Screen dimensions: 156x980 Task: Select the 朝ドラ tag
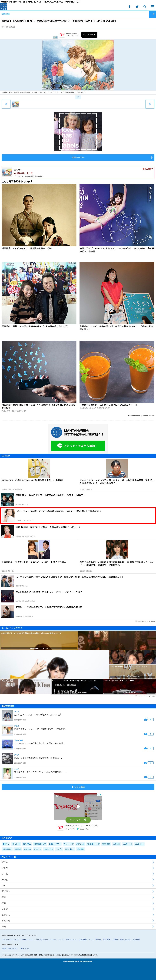6,844
